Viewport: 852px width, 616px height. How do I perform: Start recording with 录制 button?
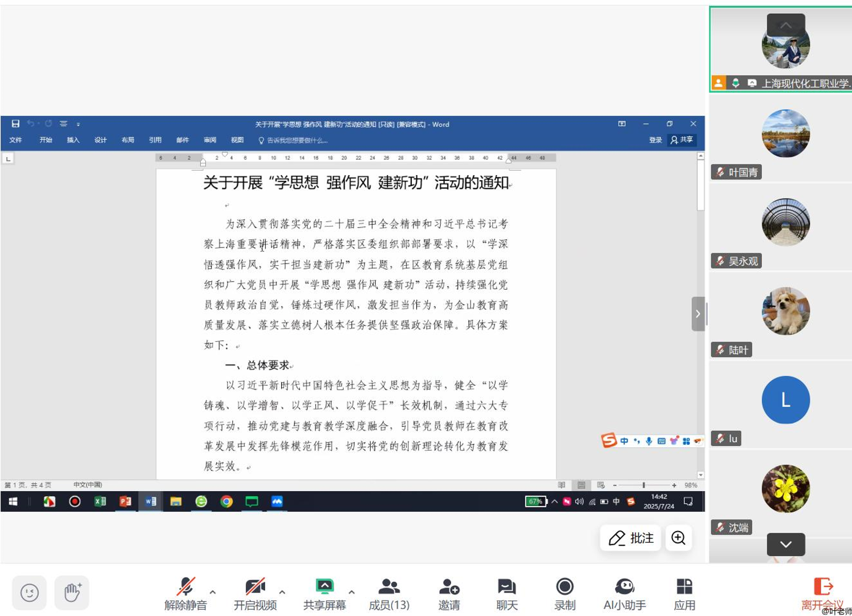[x=565, y=593]
